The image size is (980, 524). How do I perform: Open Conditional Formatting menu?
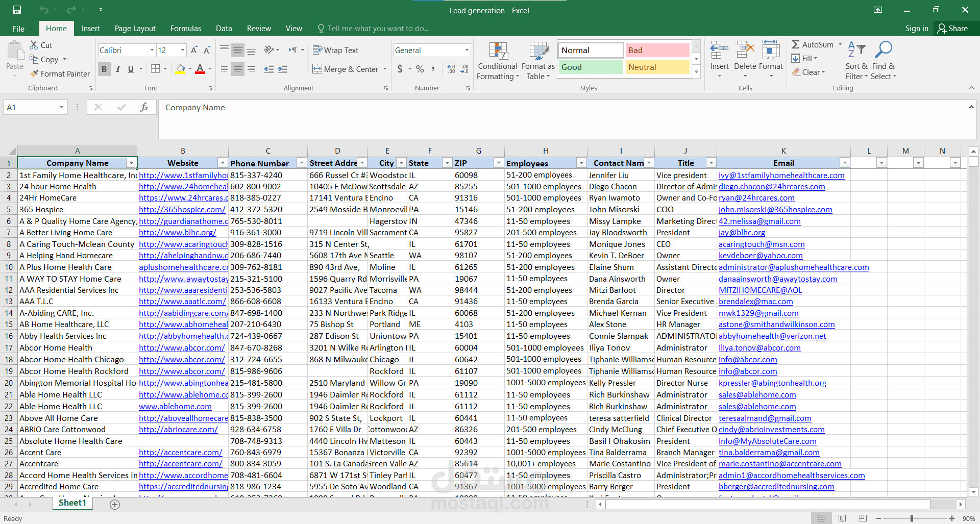[498, 61]
